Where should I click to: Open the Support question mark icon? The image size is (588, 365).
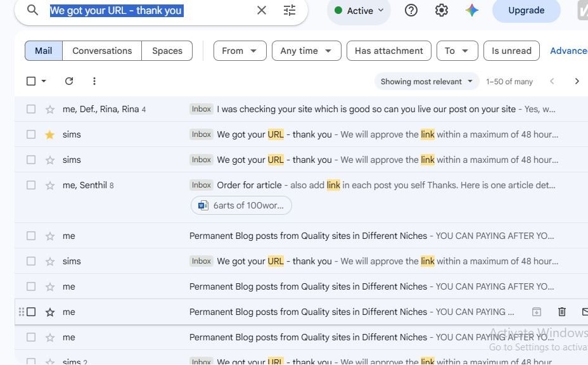click(x=411, y=11)
